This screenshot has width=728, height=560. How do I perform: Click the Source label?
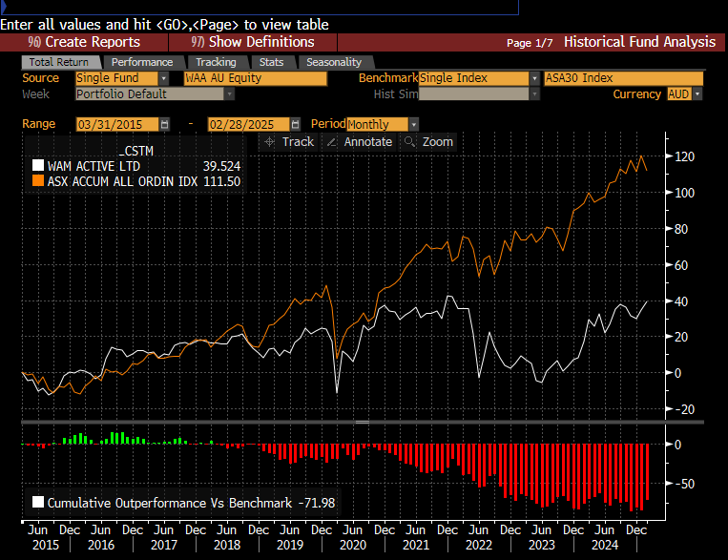pos(41,78)
